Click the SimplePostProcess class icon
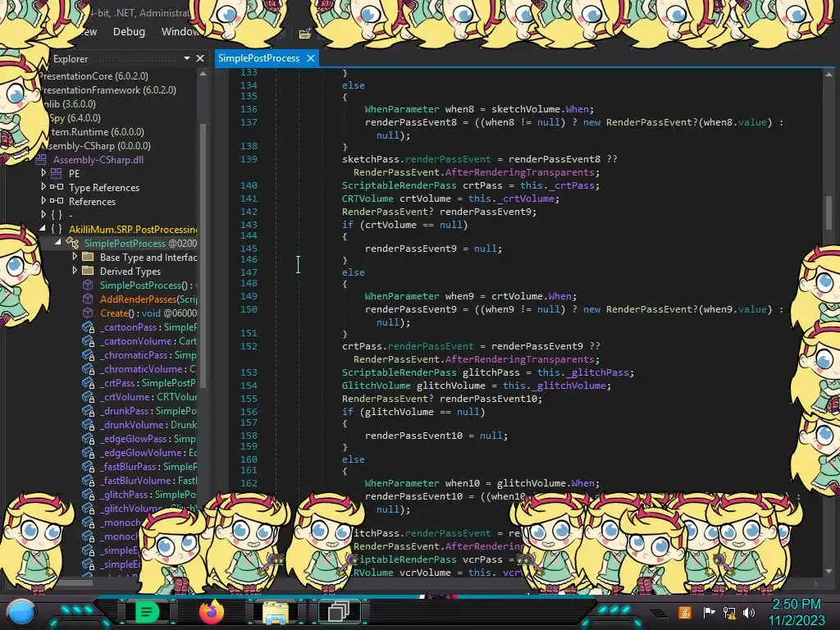The height and width of the screenshot is (630, 840). point(72,243)
